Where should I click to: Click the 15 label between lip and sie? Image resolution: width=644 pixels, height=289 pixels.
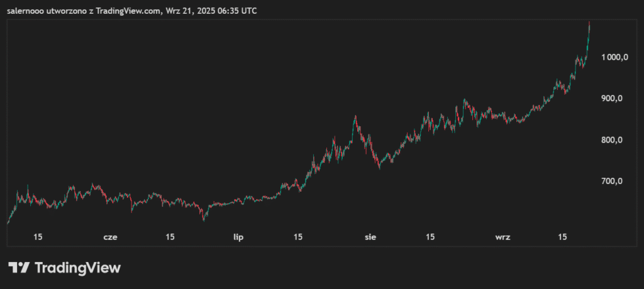pyautogui.click(x=298, y=237)
